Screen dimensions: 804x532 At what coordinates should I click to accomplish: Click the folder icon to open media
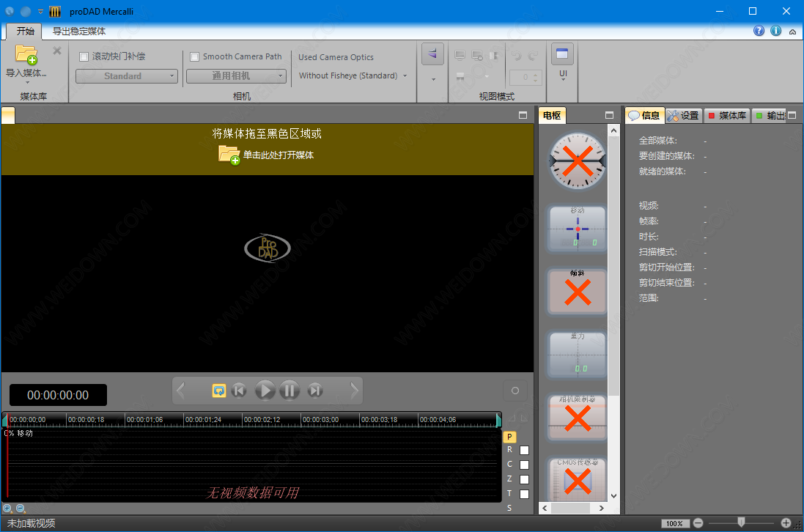point(229,155)
